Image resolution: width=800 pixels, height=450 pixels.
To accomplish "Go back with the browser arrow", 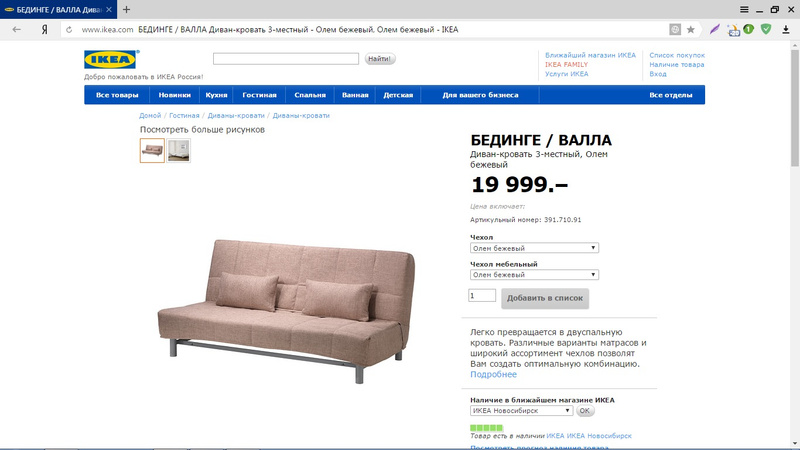I will pyautogui.click(x=16, y=30).
